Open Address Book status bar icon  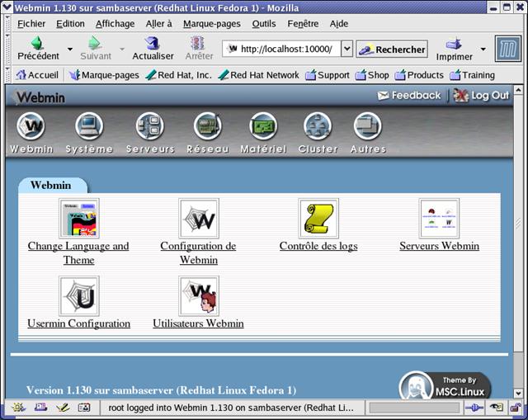tap(84, 408)
